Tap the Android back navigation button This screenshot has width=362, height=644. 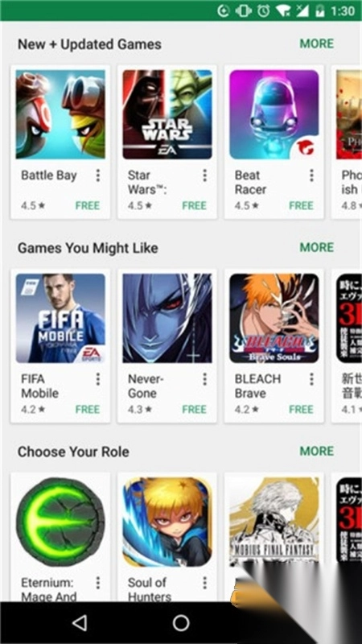(79, 622)
